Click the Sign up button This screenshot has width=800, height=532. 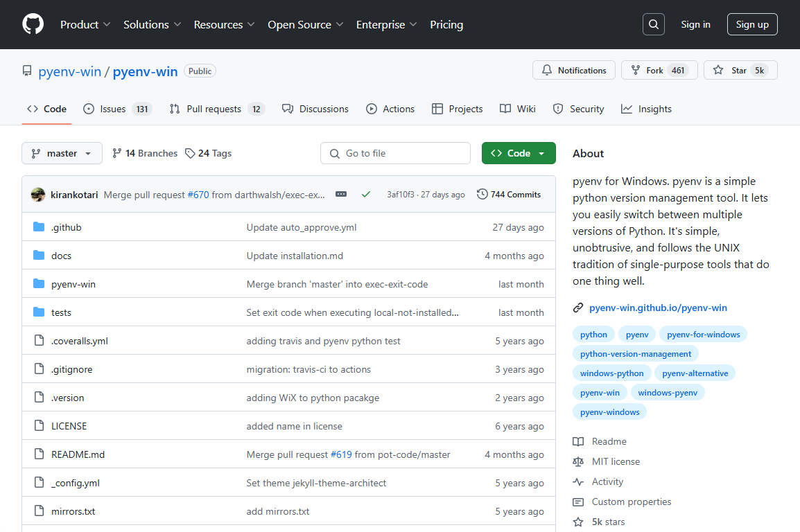pos(752,24)
